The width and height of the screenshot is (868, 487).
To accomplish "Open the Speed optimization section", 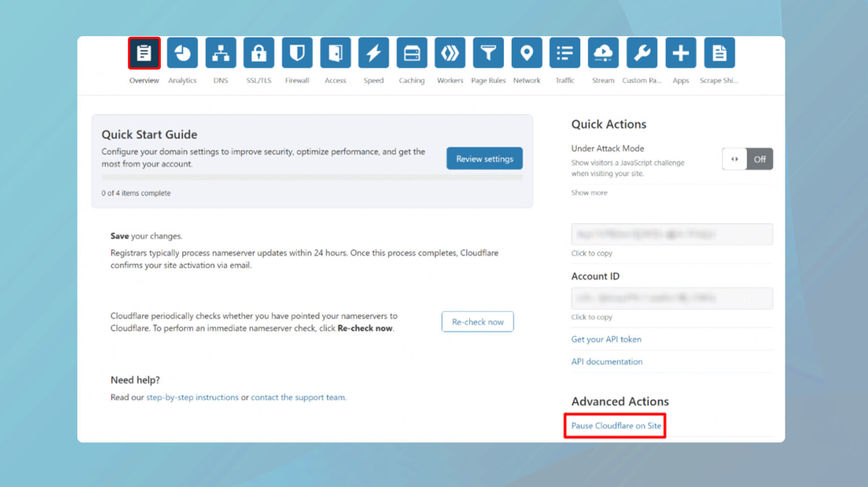I will point(374,53).
